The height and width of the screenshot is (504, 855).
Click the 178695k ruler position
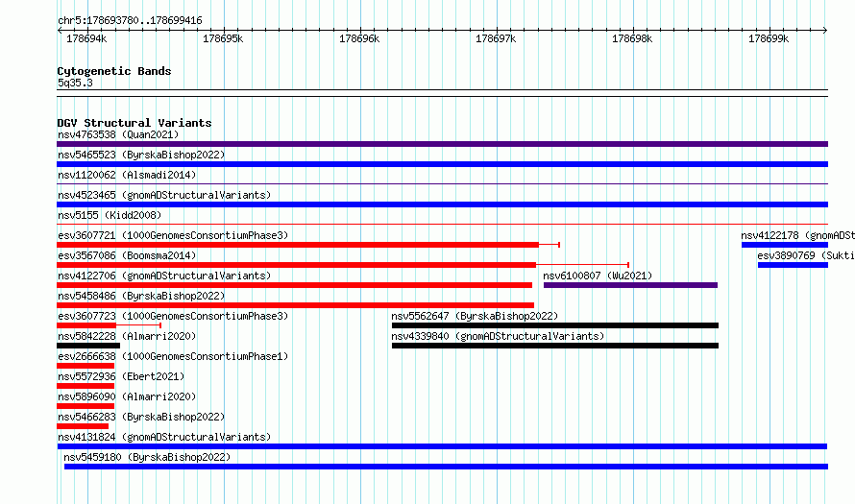coord(223,38)
